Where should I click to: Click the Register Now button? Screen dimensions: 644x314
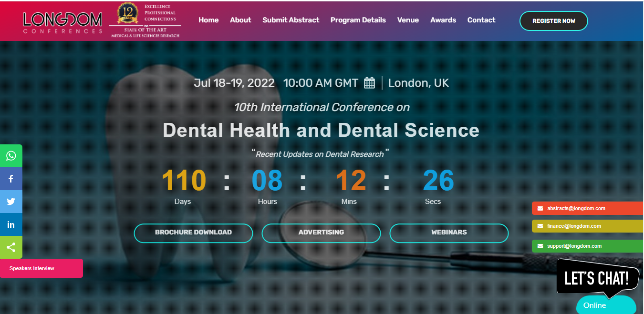point(553,20)
